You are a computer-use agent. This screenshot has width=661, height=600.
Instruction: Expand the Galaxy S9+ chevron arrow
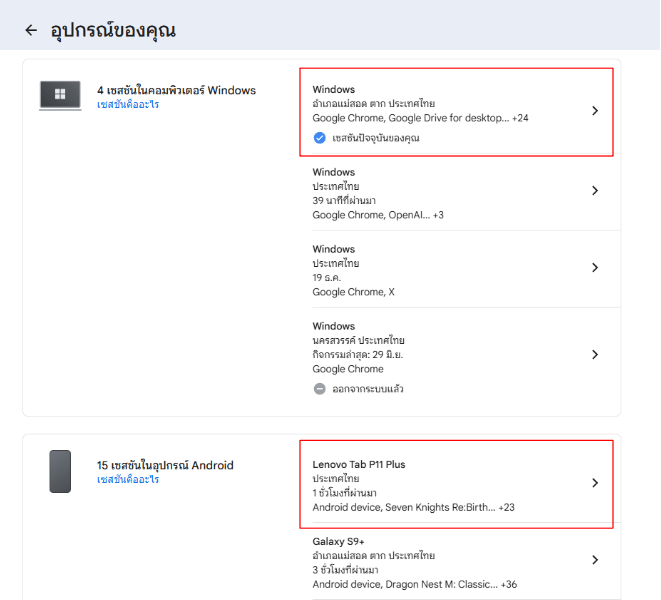pyautogui.click(x=595, y=560)
